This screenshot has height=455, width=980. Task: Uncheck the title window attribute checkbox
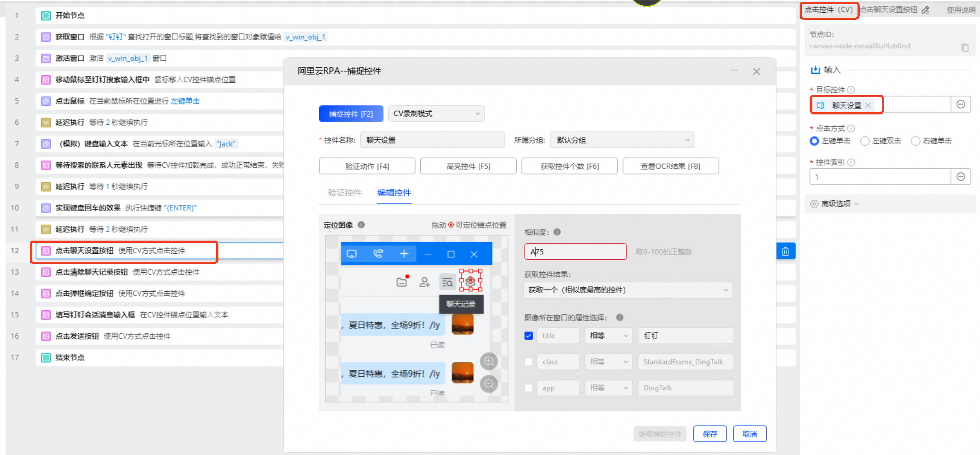pyautogui.click(x=528, y=336)
